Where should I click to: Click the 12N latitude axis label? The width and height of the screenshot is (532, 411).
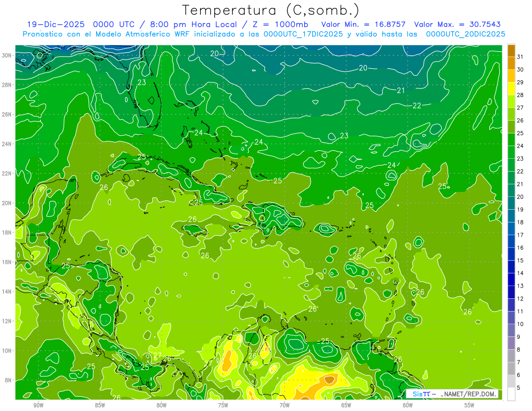coord(7,321)
